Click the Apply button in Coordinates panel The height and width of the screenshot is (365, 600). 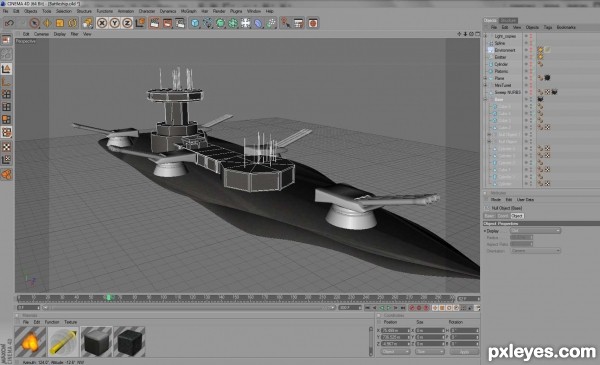(x=464, y=352)
